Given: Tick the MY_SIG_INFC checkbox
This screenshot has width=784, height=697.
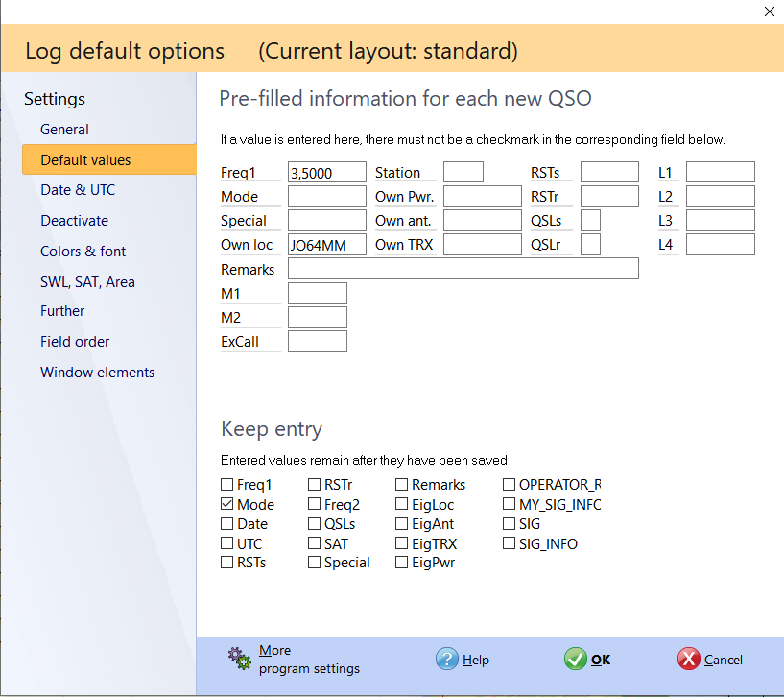Looking at the screenshot, I should click(509, 504).
